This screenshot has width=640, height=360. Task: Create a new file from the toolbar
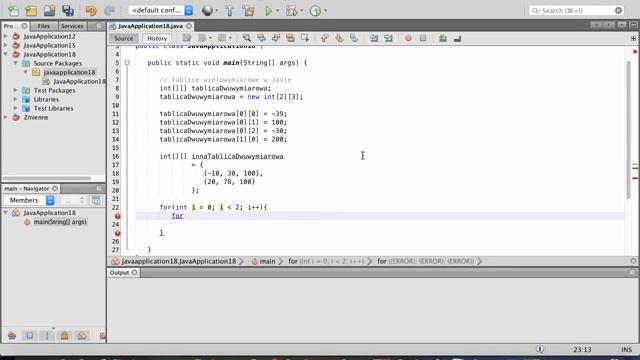[13, 11]
